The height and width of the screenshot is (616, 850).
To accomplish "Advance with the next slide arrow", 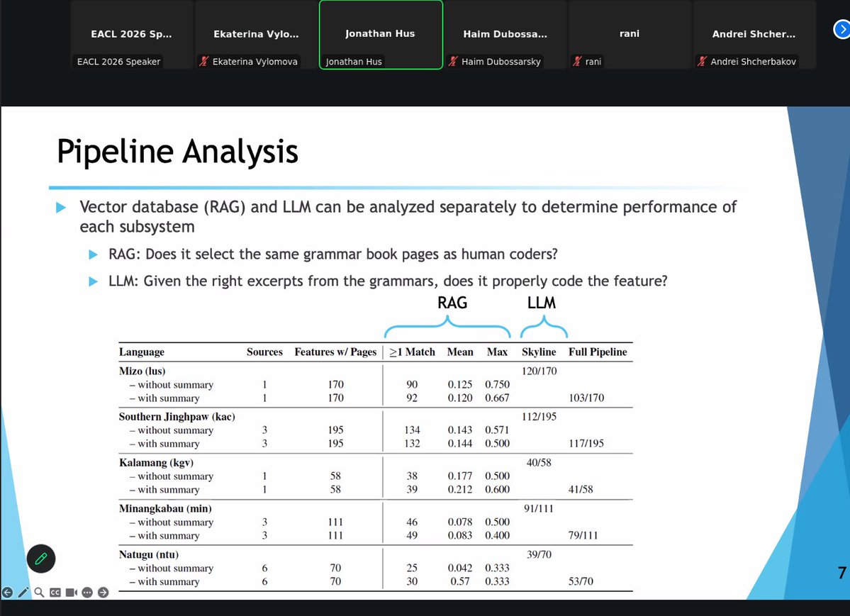I will [103, 593].
